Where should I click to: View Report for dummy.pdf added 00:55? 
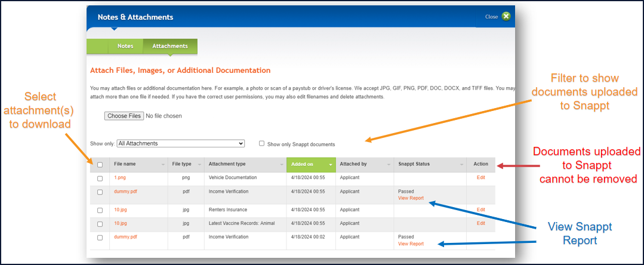(411, 198)
